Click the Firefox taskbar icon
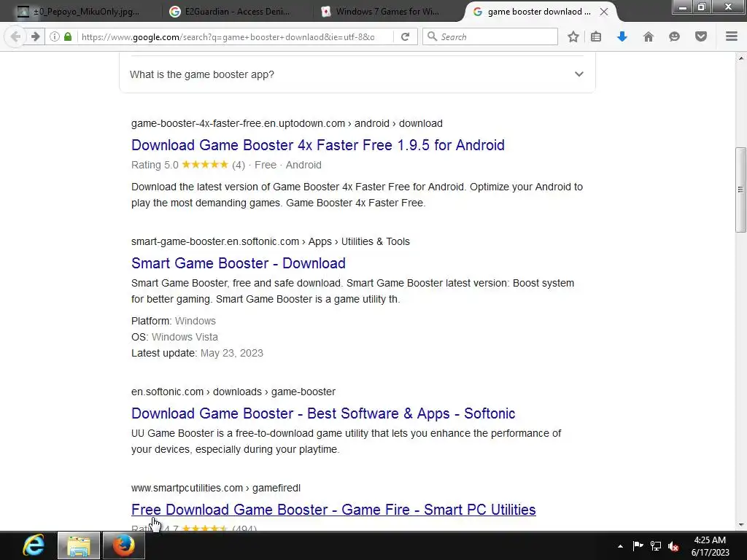Screen dimensions: 747x560 [124, 545]
